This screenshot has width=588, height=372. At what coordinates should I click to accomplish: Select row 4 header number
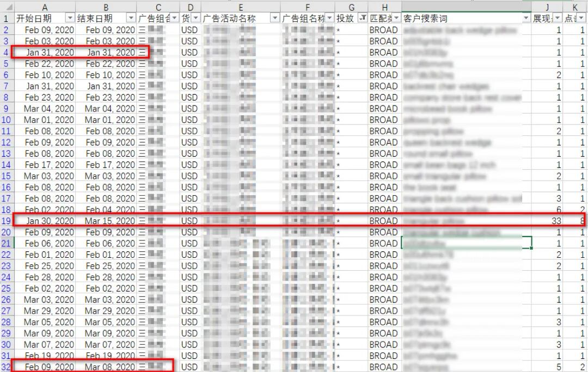(6, 52)
